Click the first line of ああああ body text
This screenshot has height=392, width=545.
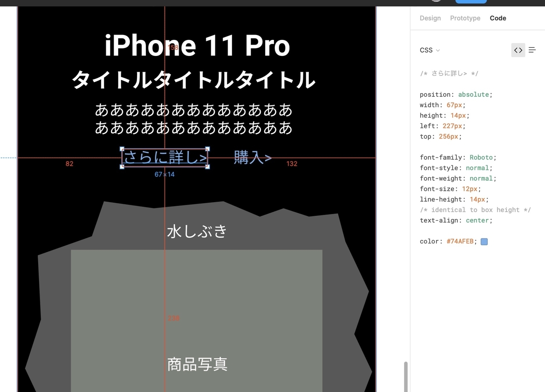tap(193, 110)
